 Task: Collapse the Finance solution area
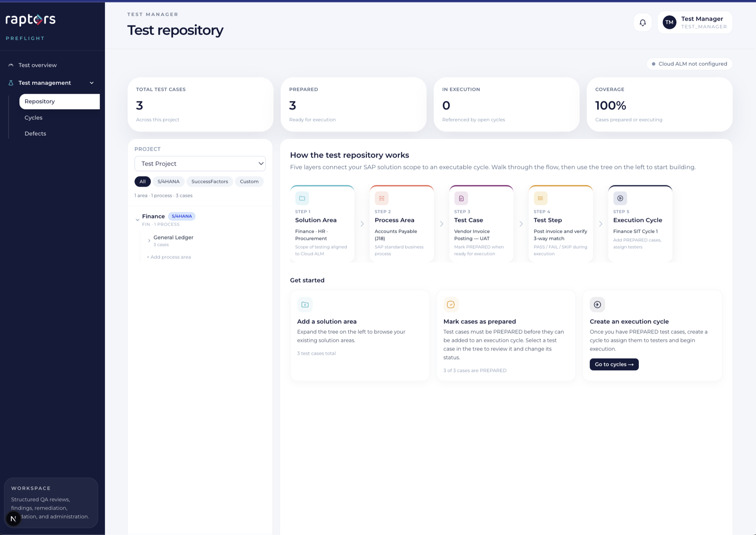(x=137, y=219)
